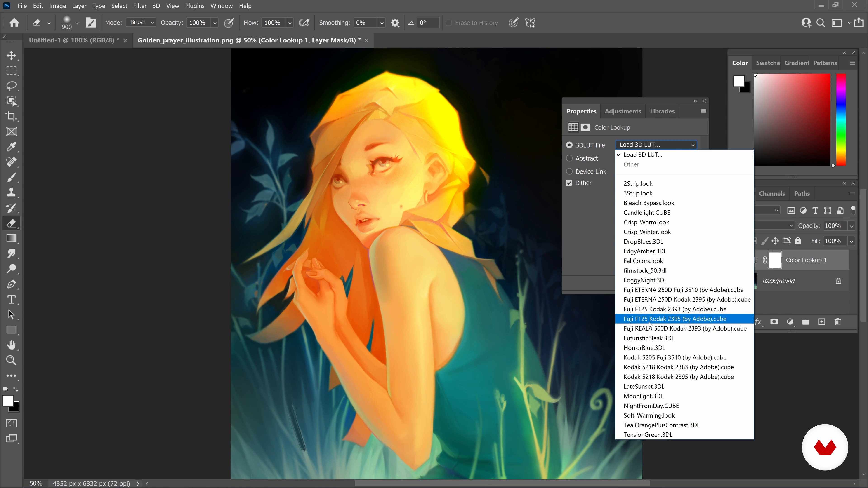Viewport: 868px width, 488px height.
Task: Toggle Quick Mask mode
Action: pos(12,423)
